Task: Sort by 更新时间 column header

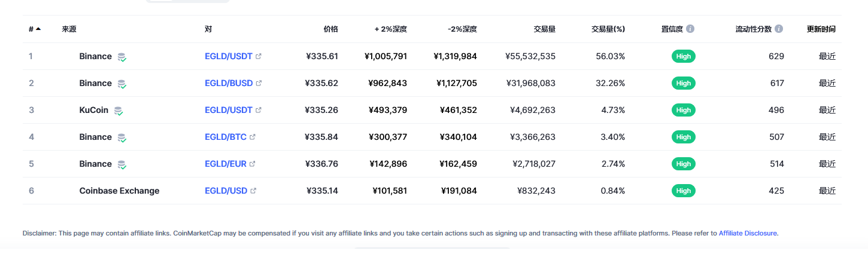Action: pyautogui.click(x=821, y=29)
